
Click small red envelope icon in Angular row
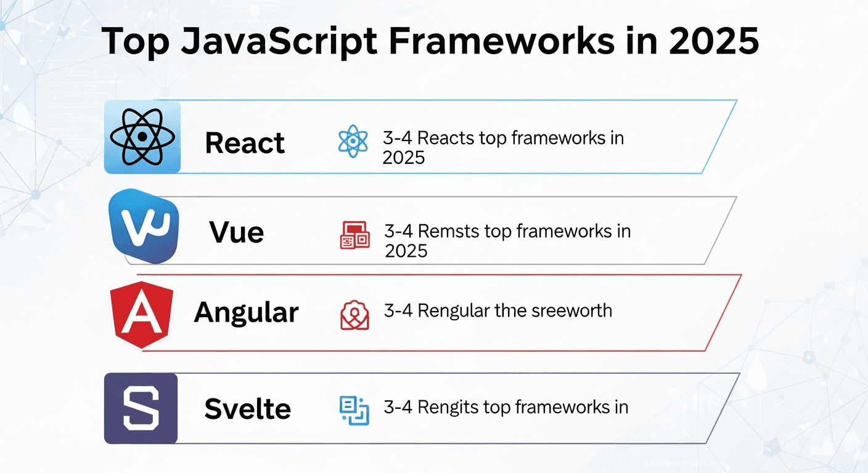354,315
